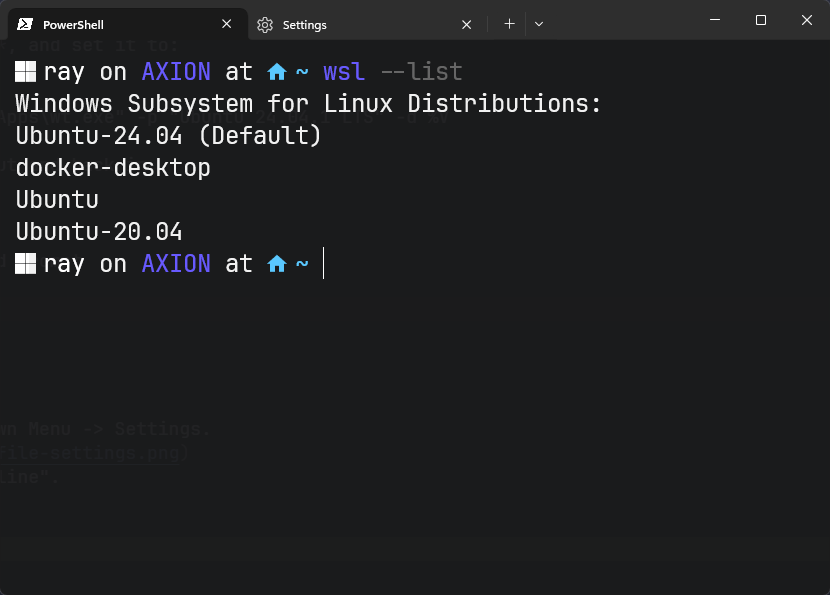This screenshot has height=595, width=830.
Task: Click the PowerShell icon on the active tab
Action: pos(24,24)
